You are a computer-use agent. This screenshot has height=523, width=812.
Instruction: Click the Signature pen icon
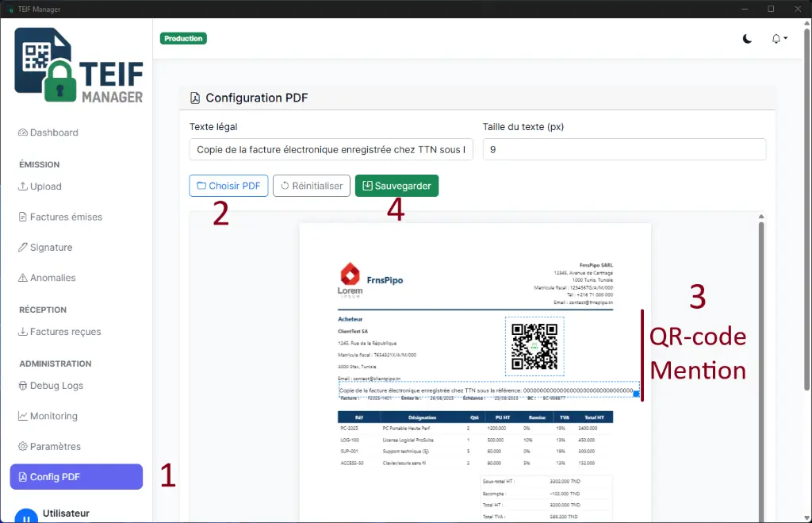(x=23, y=248)
